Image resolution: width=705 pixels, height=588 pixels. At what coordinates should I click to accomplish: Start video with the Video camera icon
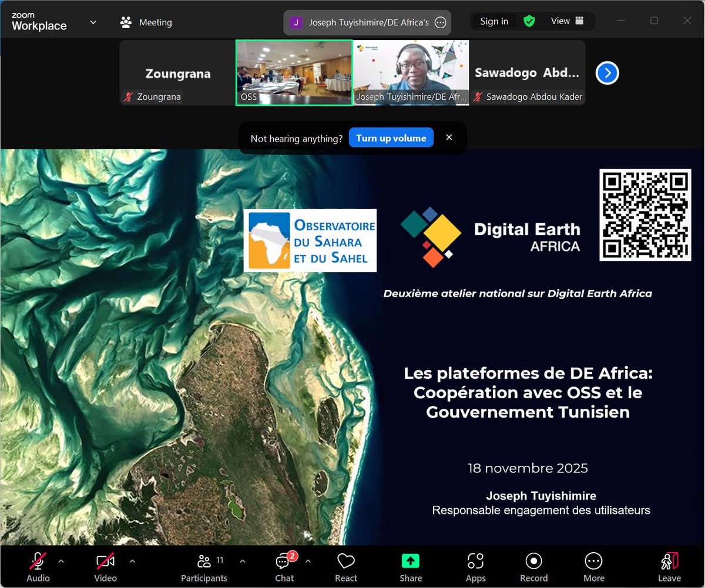click(105, 561)
